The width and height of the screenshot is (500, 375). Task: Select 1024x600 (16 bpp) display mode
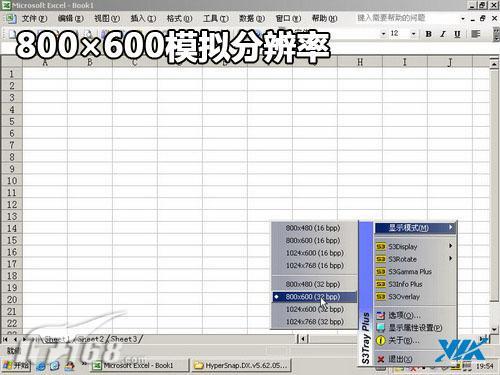[314, 253]
